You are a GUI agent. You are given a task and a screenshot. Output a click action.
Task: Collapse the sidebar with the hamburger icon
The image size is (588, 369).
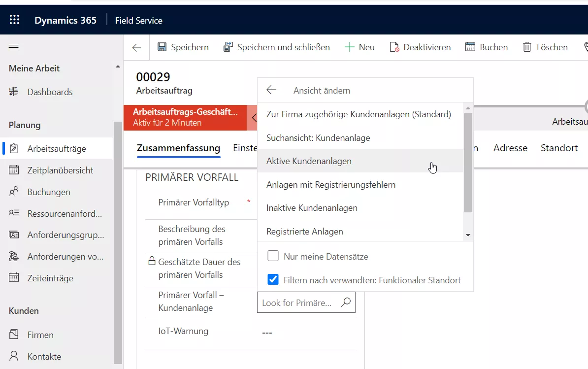pyautogui.click(x=14, y=47)
